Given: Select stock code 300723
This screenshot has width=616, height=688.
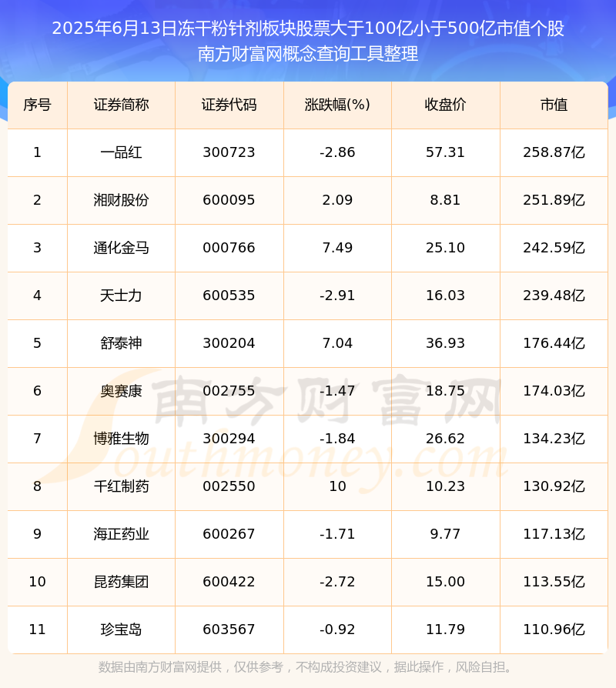Looking at the screenshot, I should [229, 152].
